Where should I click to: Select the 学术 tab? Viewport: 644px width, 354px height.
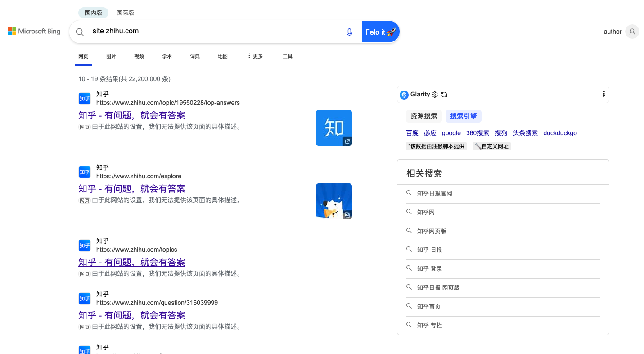coord(167,56)
